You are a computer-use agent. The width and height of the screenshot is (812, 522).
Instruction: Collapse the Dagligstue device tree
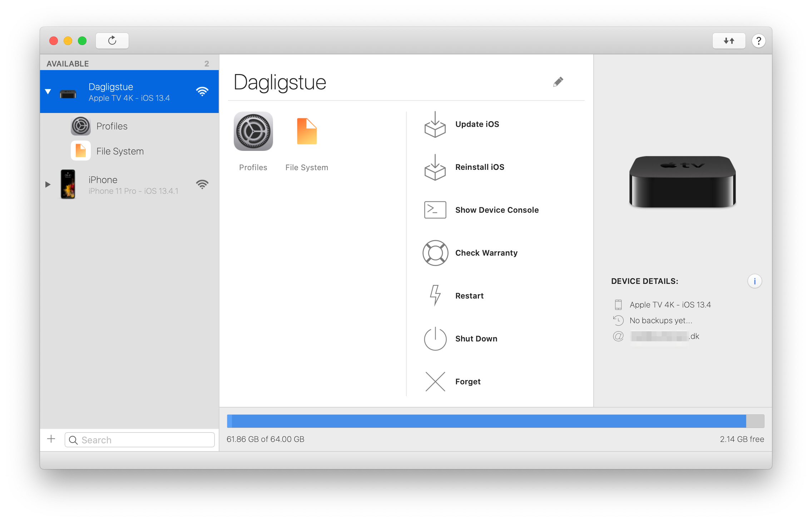(48, 92)
